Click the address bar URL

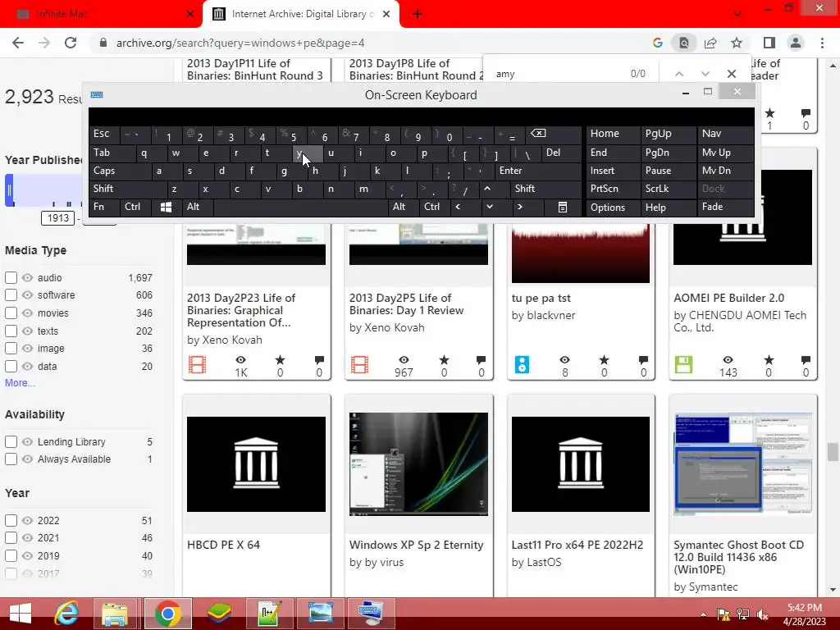(240, 43)
